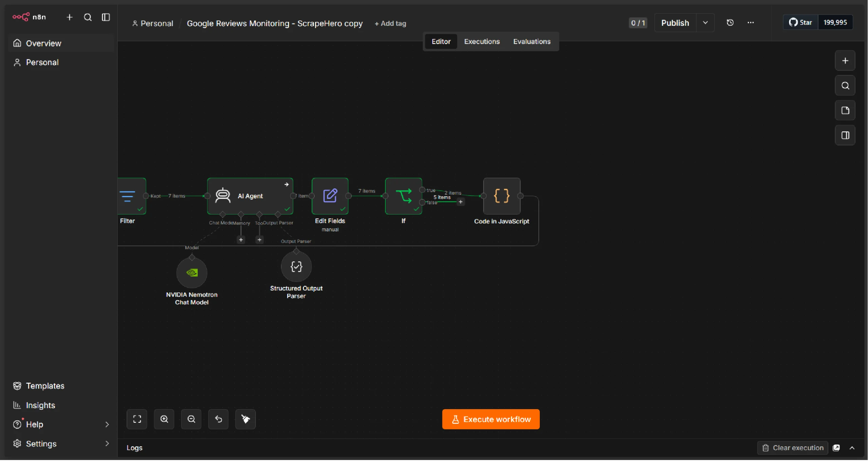Switch to the Evaluations tab
868x462 pixels.
coord(532,41)
